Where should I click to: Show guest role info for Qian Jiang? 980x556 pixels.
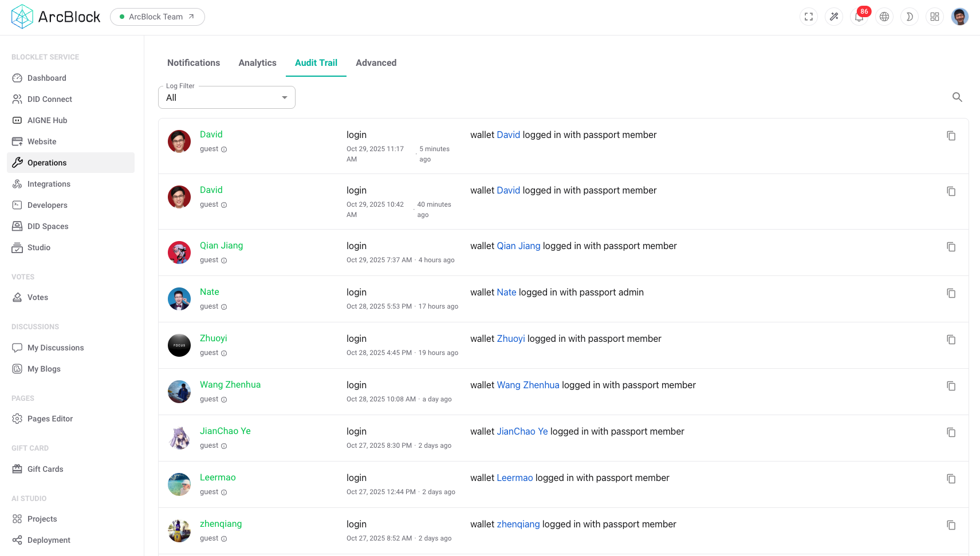(x=223, y=260)
